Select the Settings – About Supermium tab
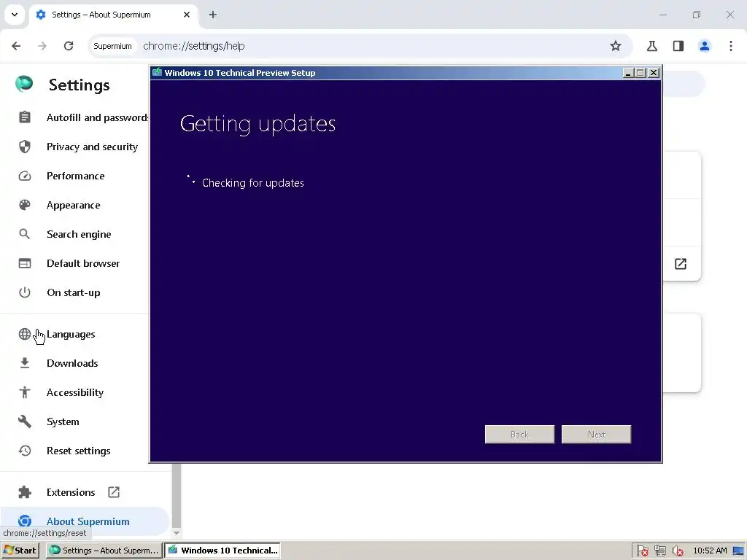This screenshot has height=560, width=747. pos(113,15)
